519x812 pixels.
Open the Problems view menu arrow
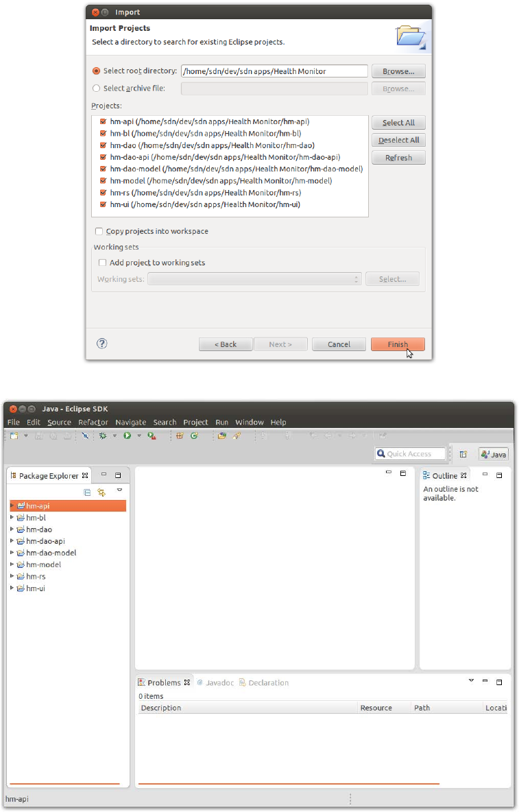[x=471, y=680]
